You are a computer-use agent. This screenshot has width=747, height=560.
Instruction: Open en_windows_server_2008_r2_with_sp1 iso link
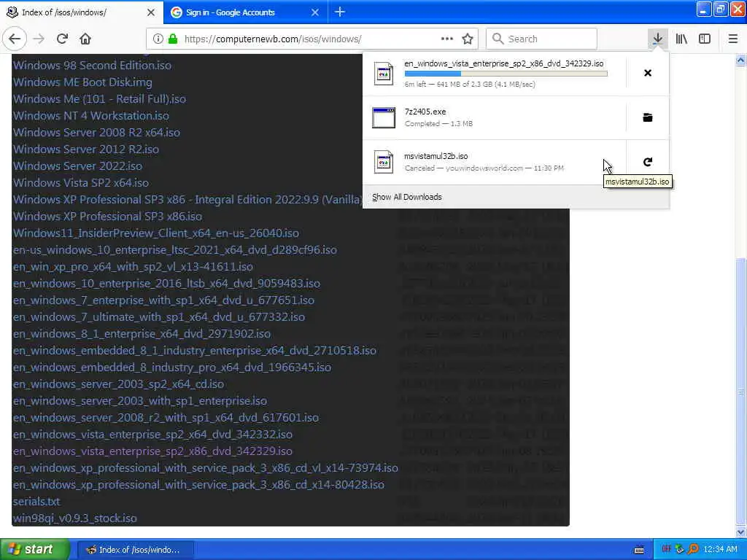(166, 418)
